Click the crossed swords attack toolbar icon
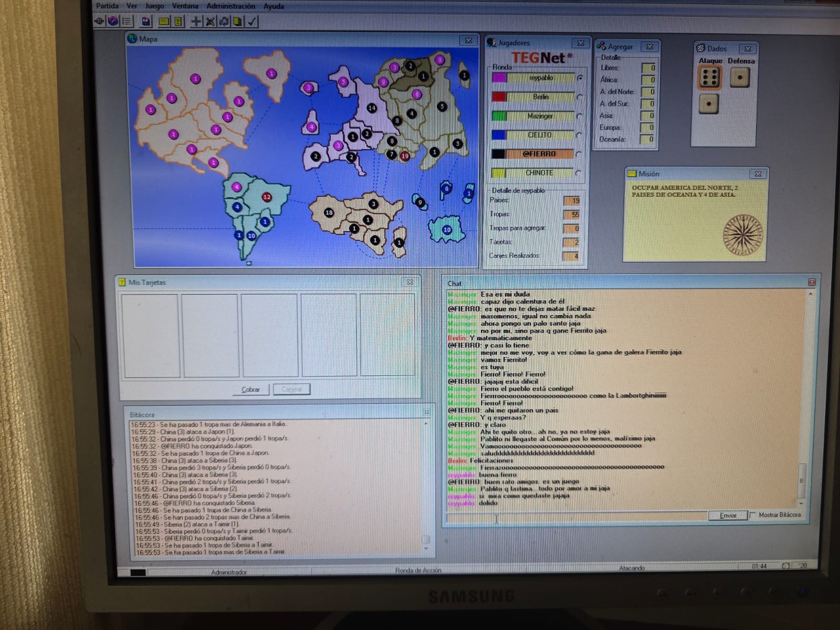The height and width of the screenshot is (630, 840). click(x=209, y=22)
